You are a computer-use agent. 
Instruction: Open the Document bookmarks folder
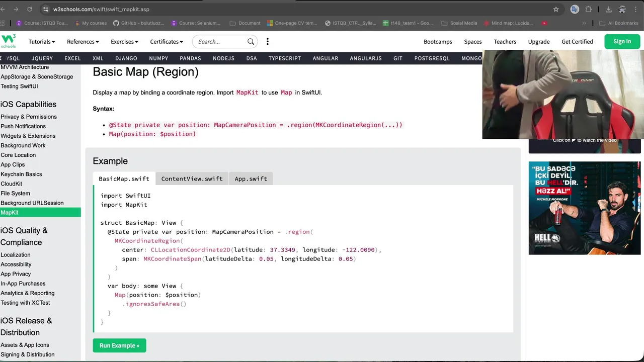pyautogui.click(x=245, y=23)
